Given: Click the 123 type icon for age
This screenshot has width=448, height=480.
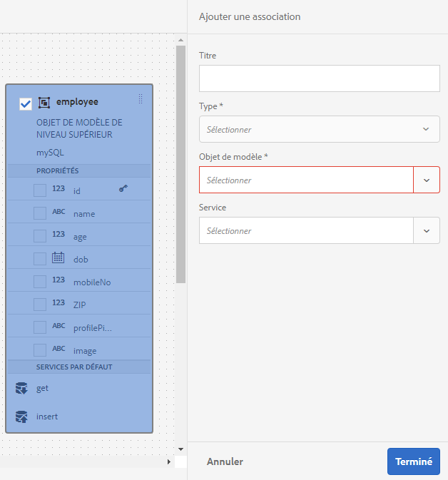Looking at the screenshot, I should click(x=58, y=234).
